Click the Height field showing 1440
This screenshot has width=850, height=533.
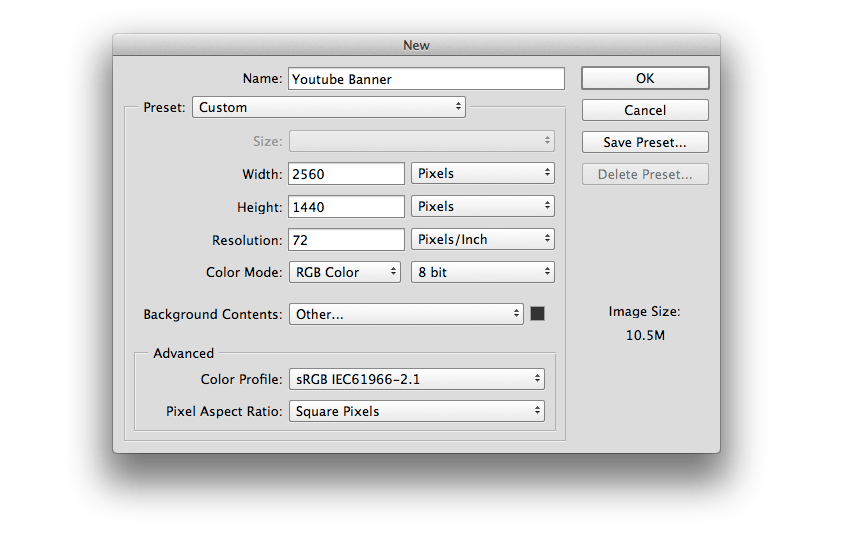tap(346, 207)
